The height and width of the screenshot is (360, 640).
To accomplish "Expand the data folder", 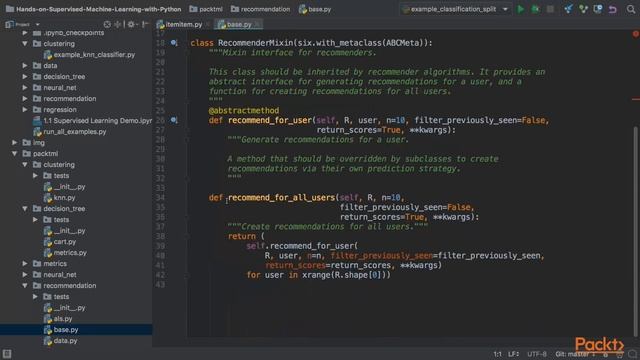I will pos(24,66).
